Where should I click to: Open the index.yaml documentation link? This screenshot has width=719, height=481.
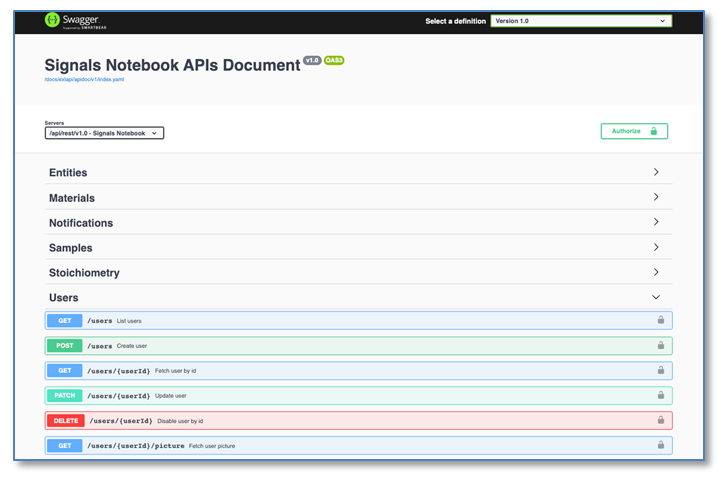coord(84,79)
